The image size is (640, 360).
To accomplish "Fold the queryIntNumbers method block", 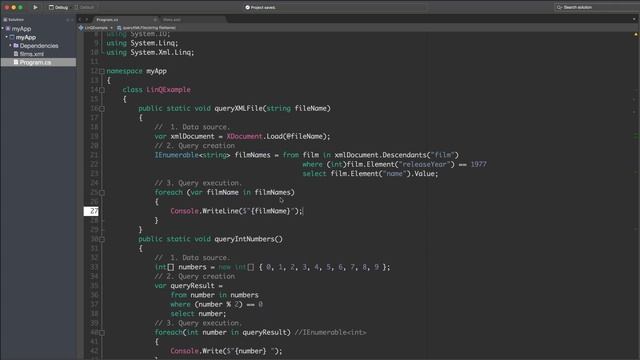I will tap(102, 239).
